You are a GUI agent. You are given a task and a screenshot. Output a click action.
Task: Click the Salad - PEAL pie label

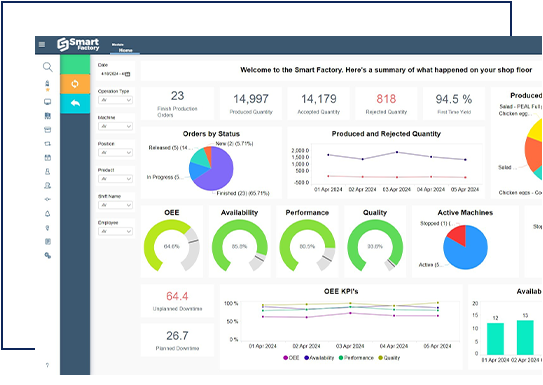pyautogui.click(x=521, y=107)
